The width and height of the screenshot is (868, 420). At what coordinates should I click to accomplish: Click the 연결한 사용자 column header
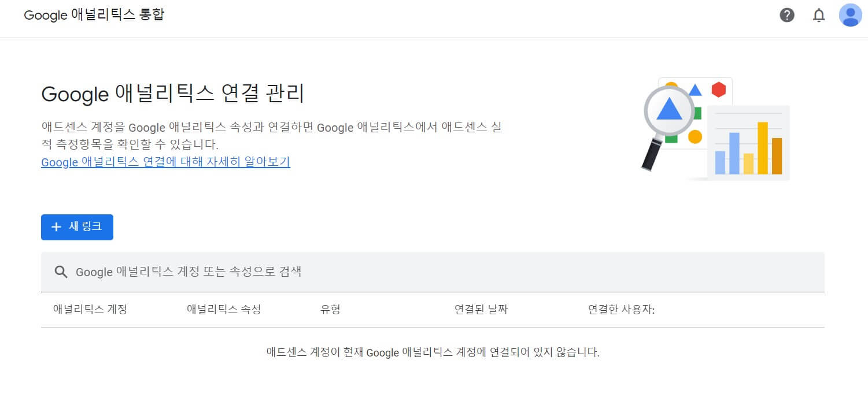tap(620, 309)
